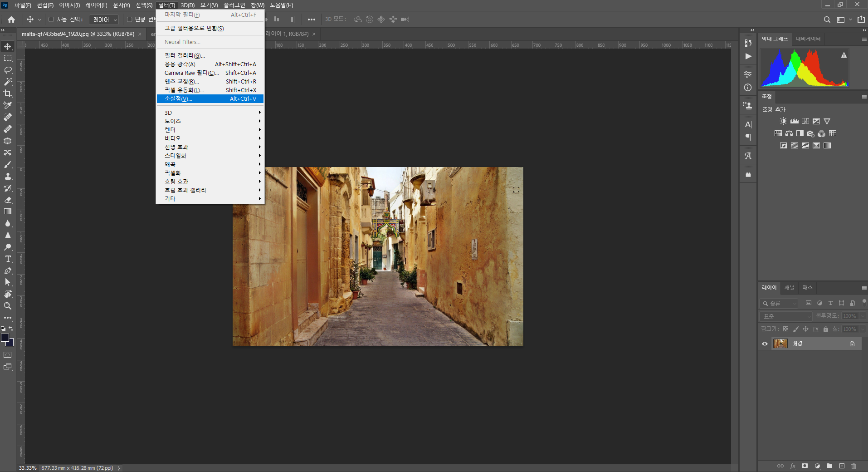Add a Brightness/Contrast adjustment
This screenshot has height=472, width=868.
pos(783,121)
